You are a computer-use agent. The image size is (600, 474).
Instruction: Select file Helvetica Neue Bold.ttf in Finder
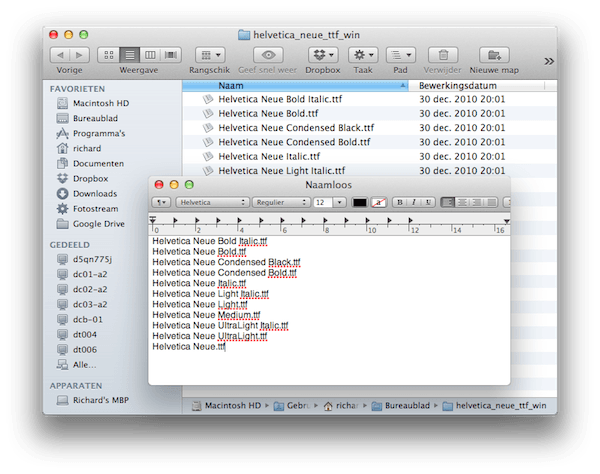369,113
